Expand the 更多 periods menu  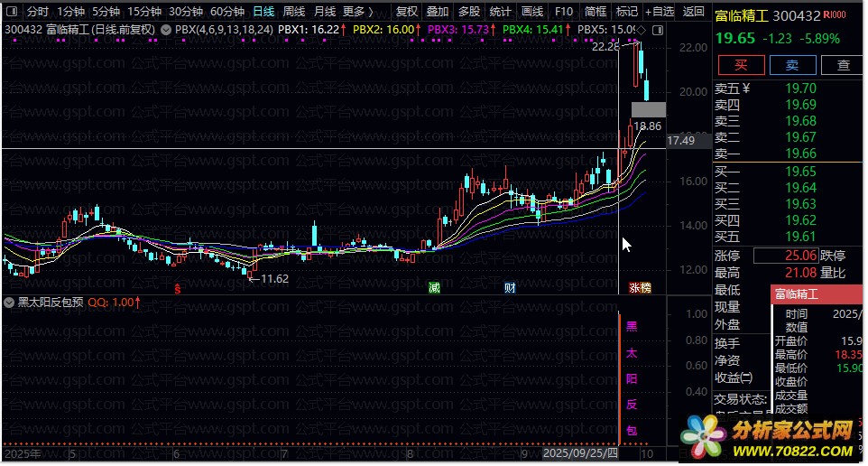[358, 12]
